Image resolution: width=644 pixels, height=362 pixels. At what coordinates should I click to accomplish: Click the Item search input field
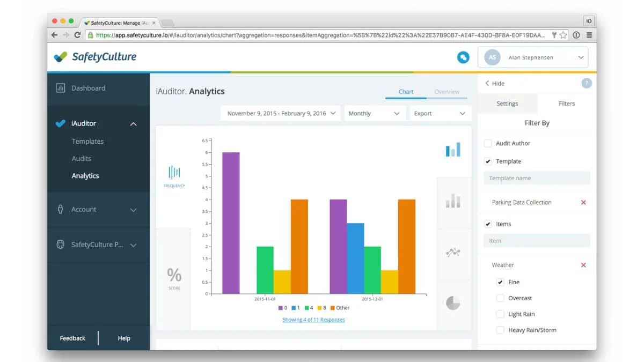point(537,241)
